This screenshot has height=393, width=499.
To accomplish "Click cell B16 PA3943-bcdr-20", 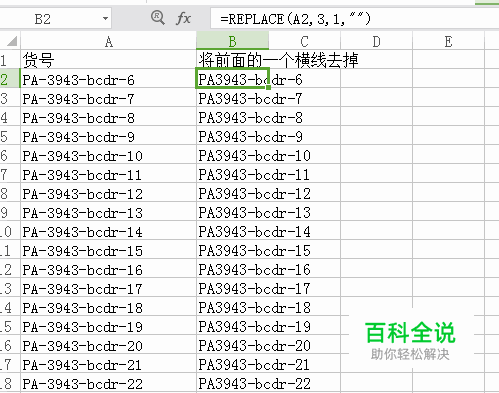I will 232,345.
